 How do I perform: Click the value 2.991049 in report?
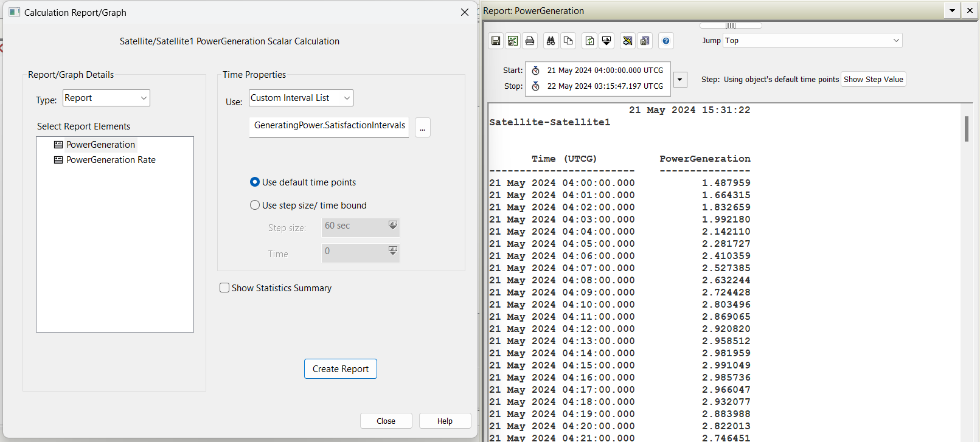point(726,365)
